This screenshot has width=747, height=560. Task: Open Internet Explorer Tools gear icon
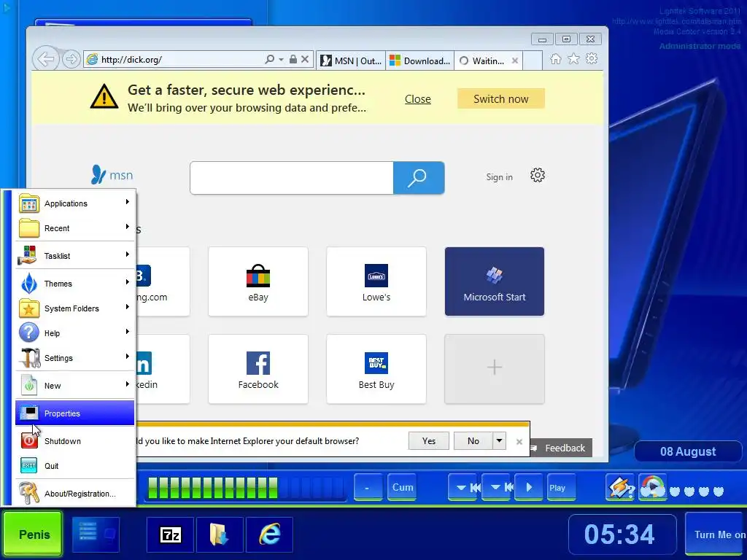(592, 58)
